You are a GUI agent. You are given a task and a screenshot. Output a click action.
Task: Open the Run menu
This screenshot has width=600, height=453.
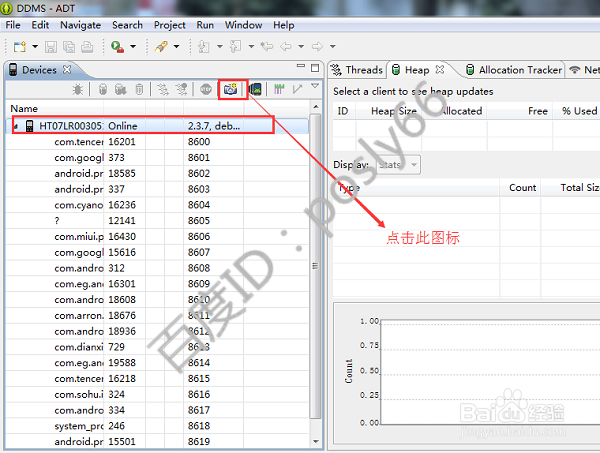click(205, 25)
